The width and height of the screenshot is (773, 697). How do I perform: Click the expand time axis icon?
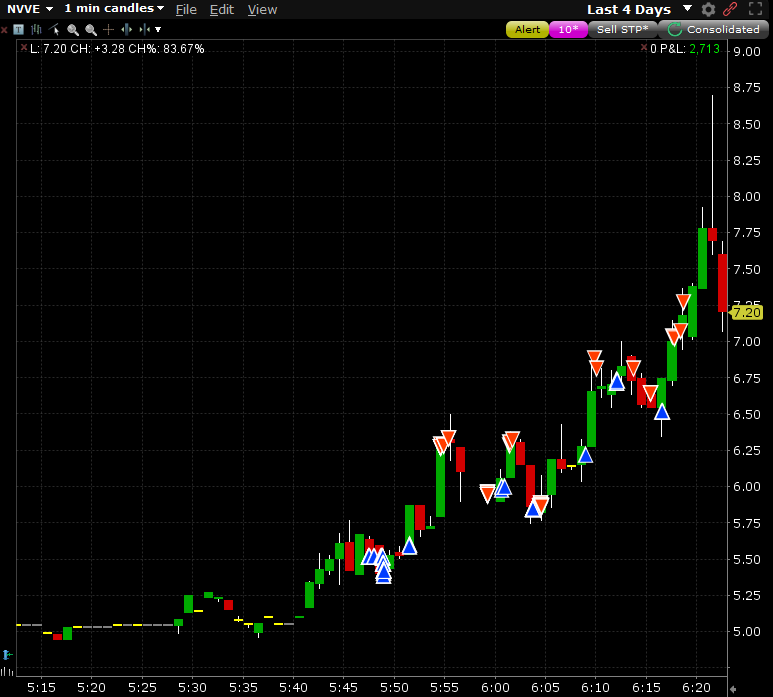coord(127,30)
